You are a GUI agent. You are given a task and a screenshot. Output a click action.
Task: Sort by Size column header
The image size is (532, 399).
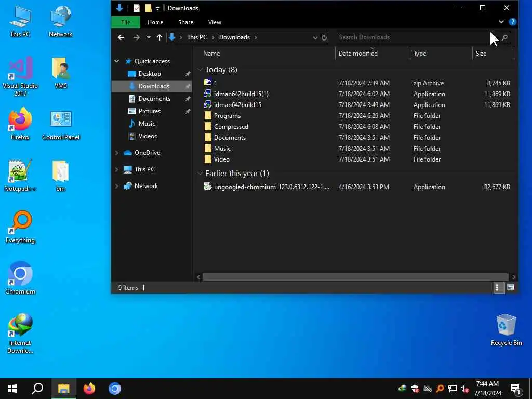(494, 54)
